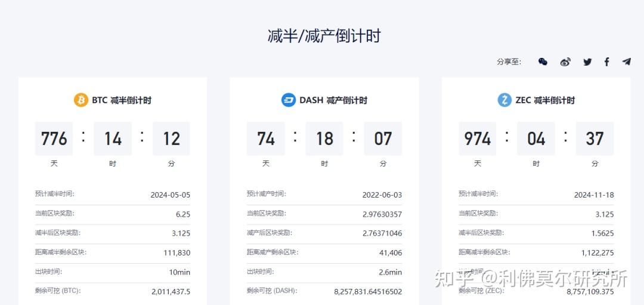Click BTC current block reward 6.25
This screenshot has width=644, height=305.
point(183,214)
